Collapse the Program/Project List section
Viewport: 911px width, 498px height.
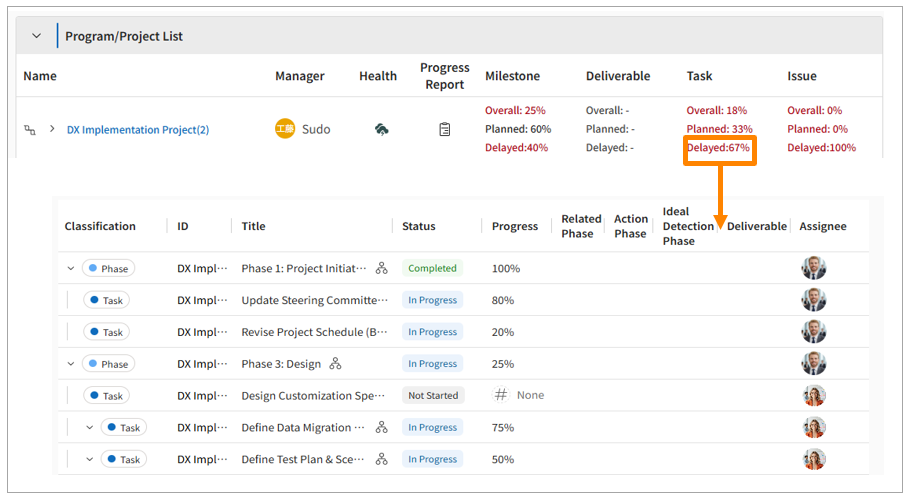point(37,36)
